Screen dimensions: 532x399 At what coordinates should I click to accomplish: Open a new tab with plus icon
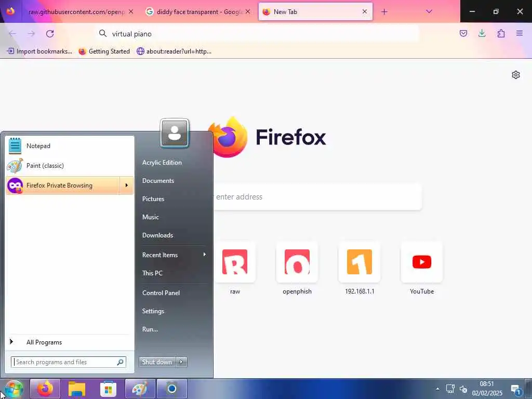pos(384,12)
